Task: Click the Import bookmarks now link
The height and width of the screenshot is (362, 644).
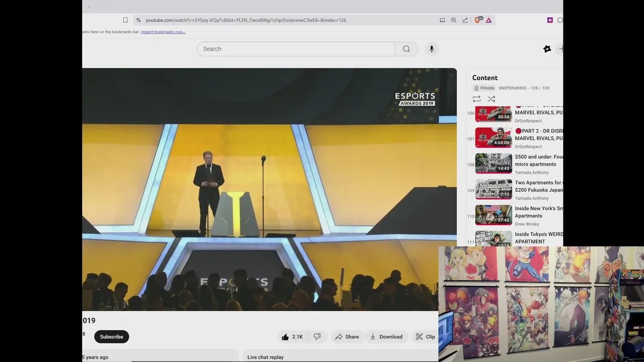Action: pos(163,32)
